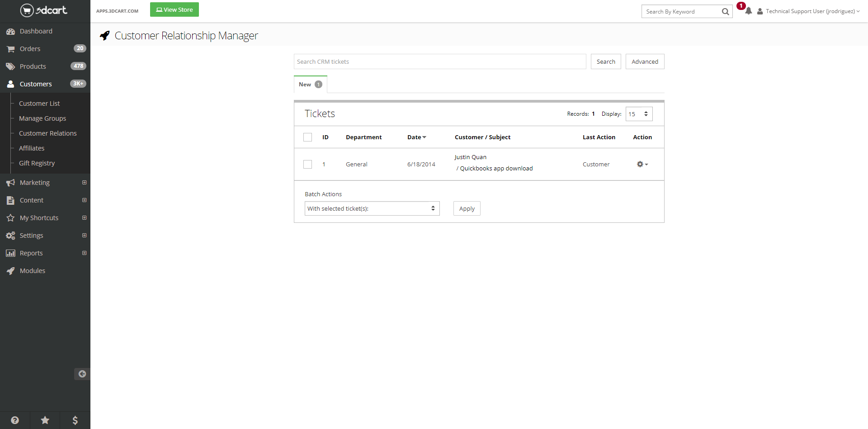This screenshot has width=868, height=429.
Task: Open the 'With selected ticket(s)' dropdown
Action: pyautogui.click(x=372, y=208)
